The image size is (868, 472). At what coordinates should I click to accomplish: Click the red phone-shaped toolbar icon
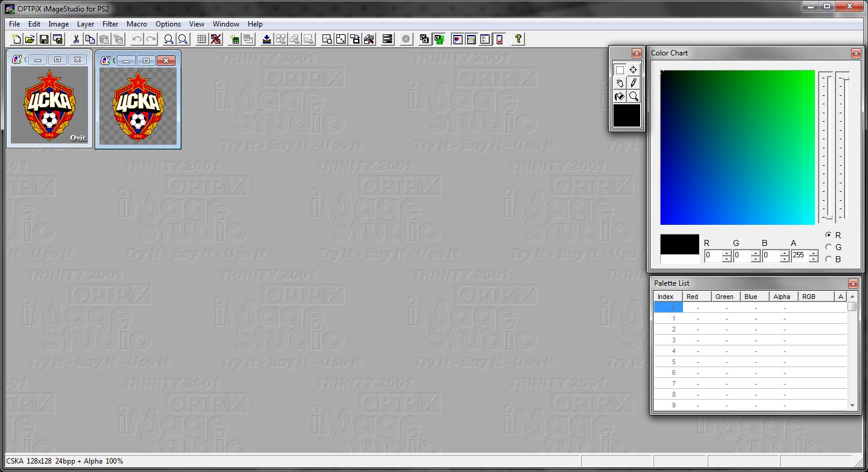(x=499, y=39)
